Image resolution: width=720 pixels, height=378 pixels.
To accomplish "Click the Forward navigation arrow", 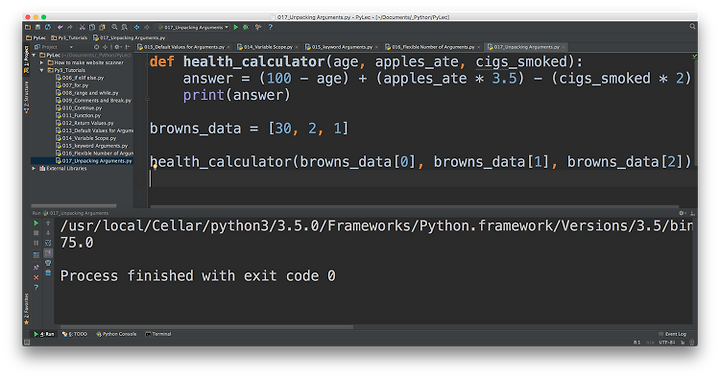I will click(146, 27).
